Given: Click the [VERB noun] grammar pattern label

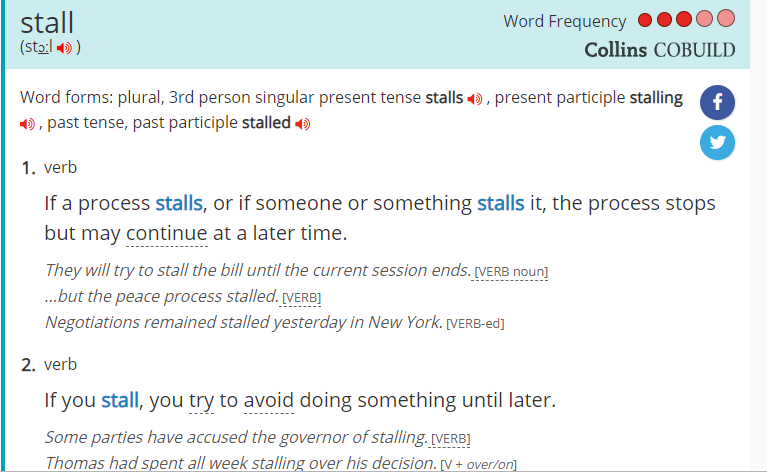Looking at the screenshot, I should (512, 271).
